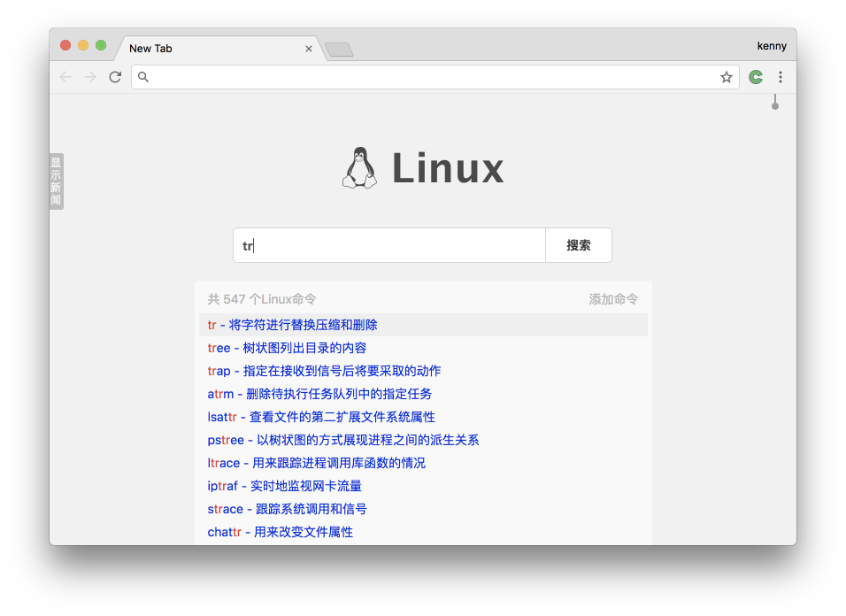Open tree - 树状图列出目录的内容 result

(x=423, y=348)
